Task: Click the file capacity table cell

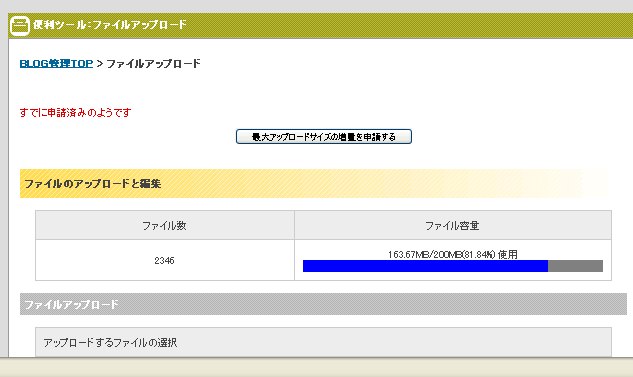Action: pos(453,260)
